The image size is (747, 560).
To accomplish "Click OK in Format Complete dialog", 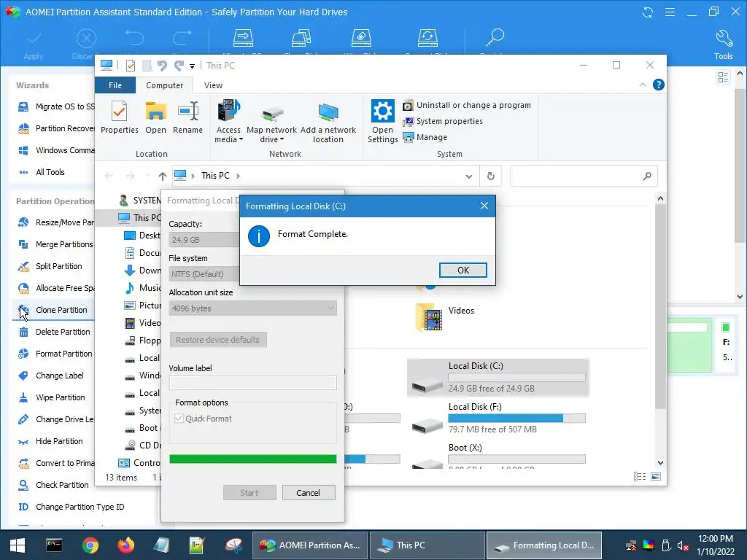I will (463, 270).
